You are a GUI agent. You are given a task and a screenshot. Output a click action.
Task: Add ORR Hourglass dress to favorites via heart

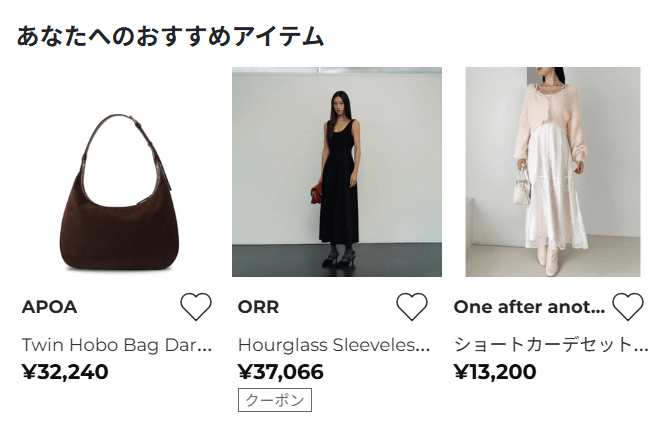pos(412,306)
